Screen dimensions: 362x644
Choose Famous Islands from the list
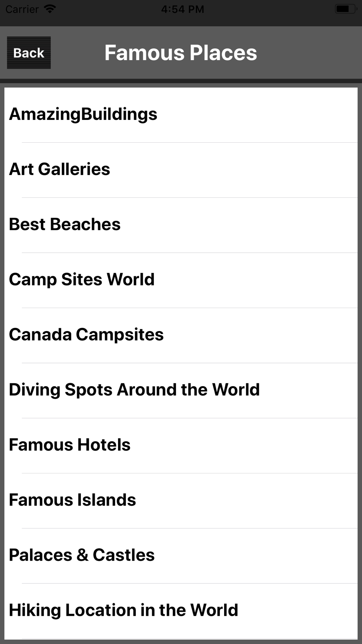181,500
